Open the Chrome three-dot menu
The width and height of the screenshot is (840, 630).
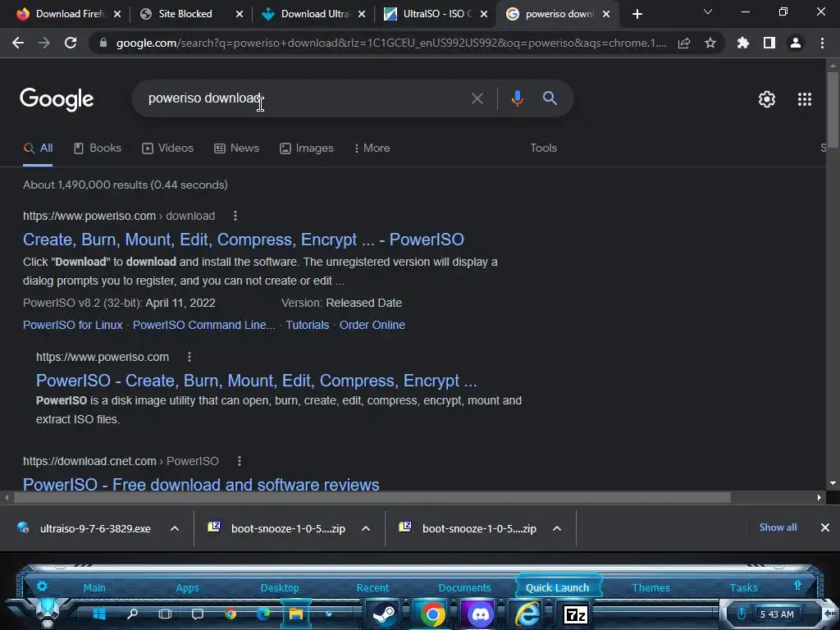(x=822, y=43)
